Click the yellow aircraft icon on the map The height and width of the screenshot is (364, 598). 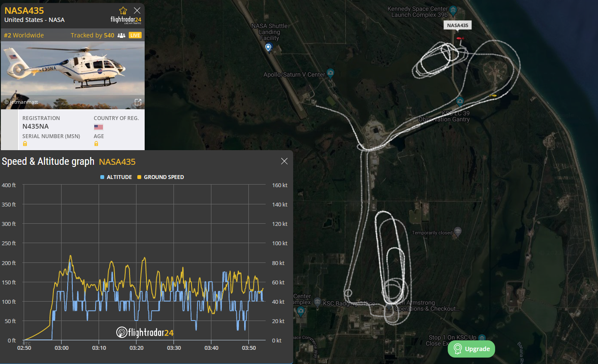pyautogui.click(x=493, y=96)
